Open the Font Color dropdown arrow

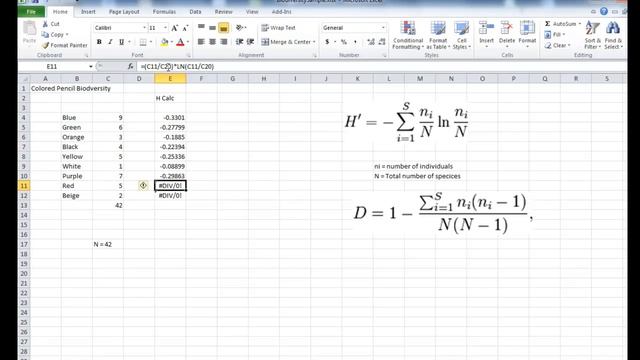click(x=187, y=42)
